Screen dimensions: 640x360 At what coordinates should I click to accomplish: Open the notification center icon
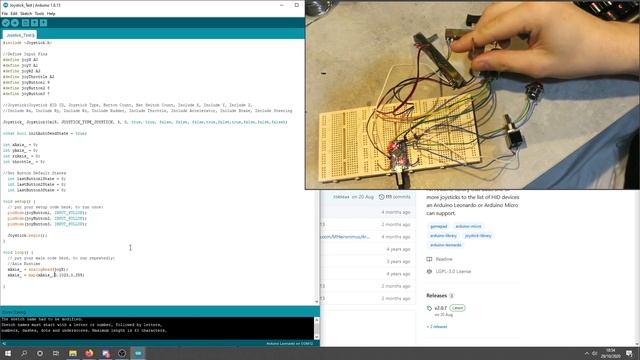click(629, 353)
